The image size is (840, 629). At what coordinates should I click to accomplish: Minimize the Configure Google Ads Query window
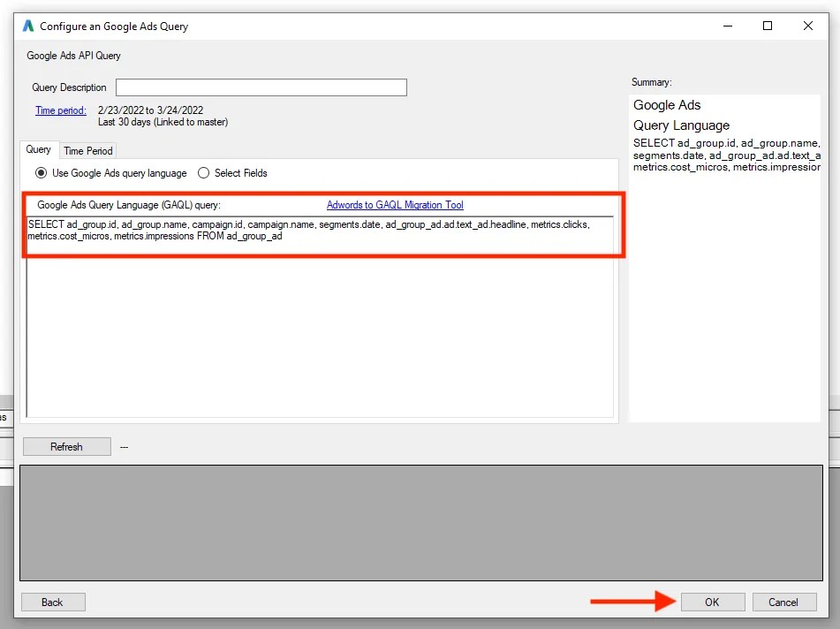click(726, 26)
